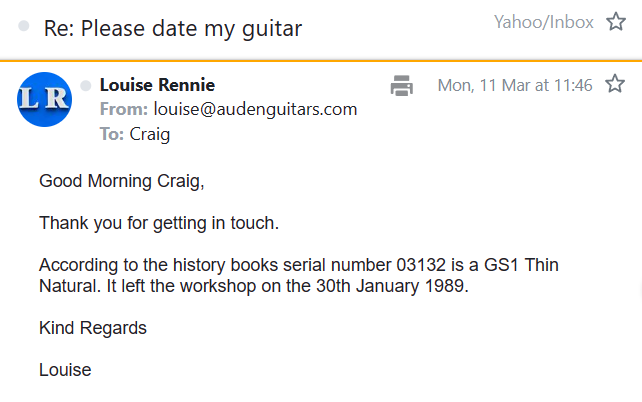Star the conversation beside Yahoo/Inbox
642x402 pixels.
(x=616, y=23)
